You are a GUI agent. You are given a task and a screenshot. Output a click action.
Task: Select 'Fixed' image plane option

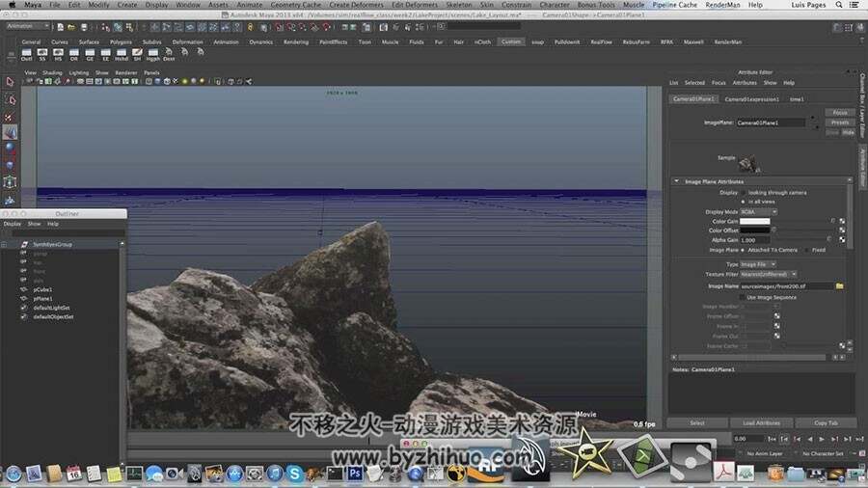click(806, 250)
